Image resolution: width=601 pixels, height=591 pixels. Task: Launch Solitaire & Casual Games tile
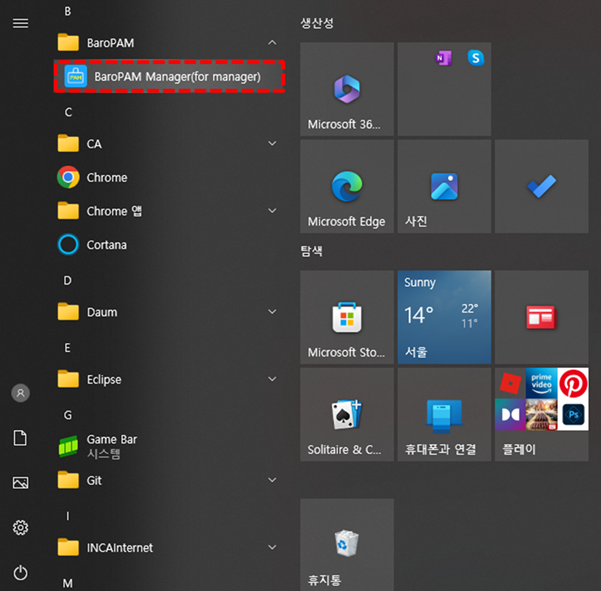coord(347,415)
